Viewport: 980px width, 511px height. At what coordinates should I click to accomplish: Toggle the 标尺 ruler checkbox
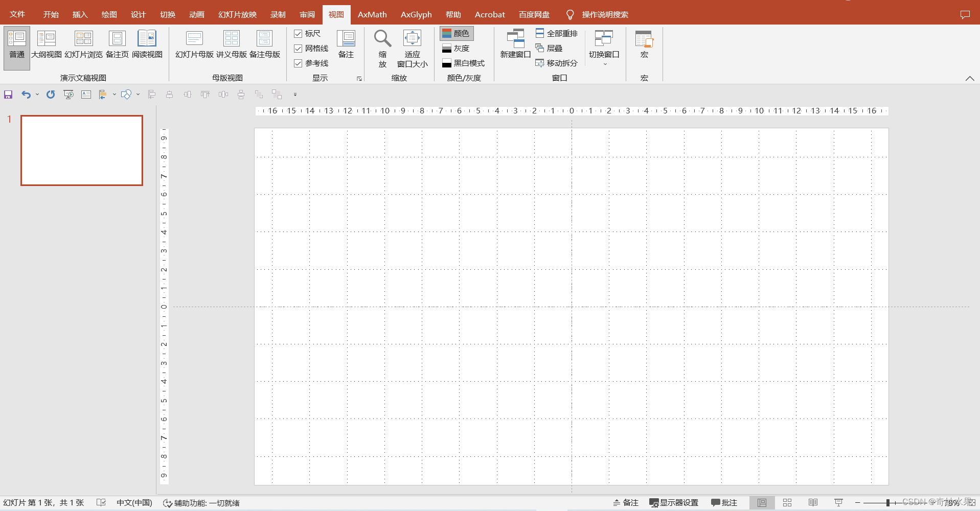(298, 34)
